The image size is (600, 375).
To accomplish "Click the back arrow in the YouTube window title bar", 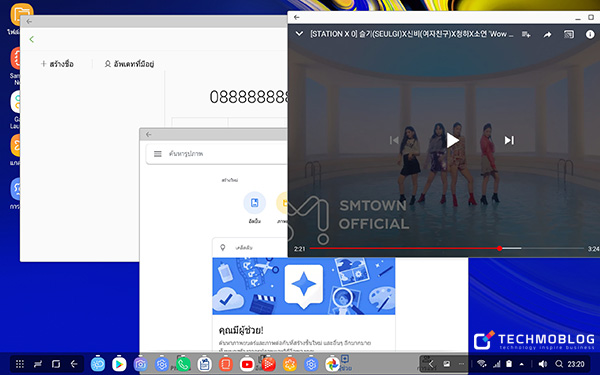I will pos(297,17).
